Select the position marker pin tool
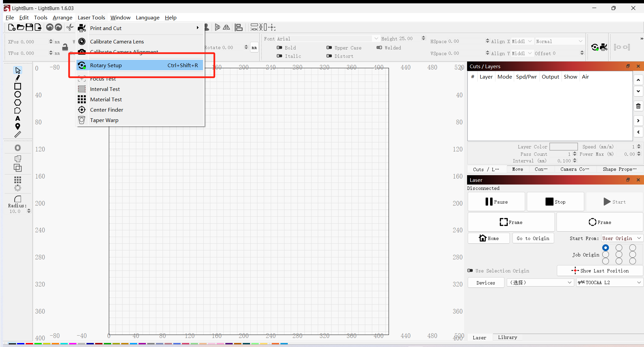The image size is (644, 347). click(x=18, y=126)
